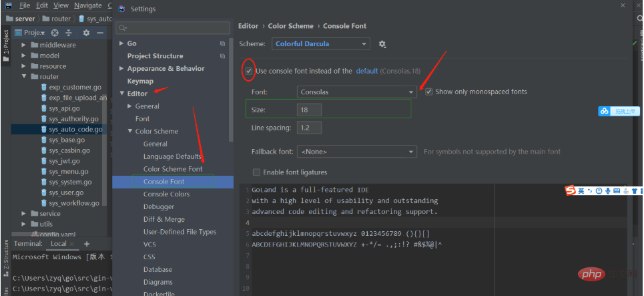Open the Font Consolas dropdown

357,92
